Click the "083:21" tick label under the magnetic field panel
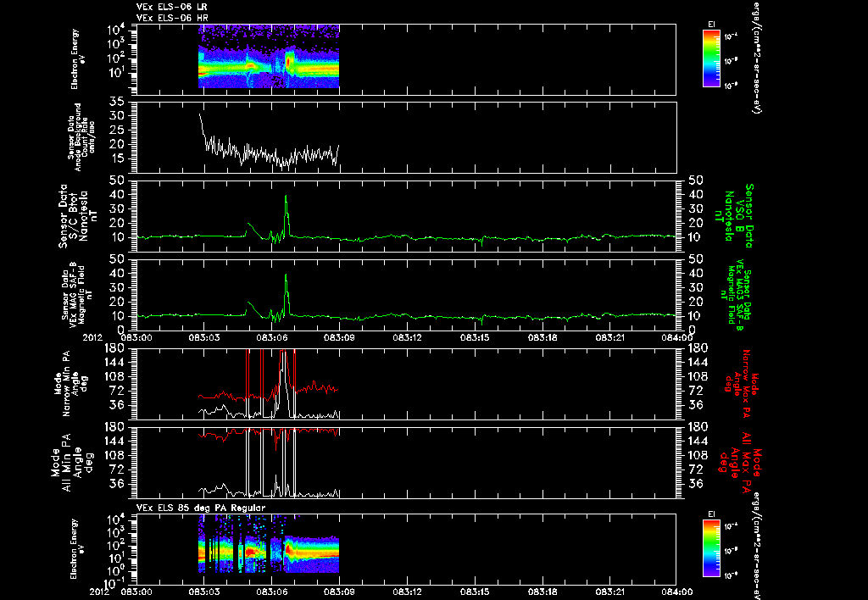This screenshot has height=600, width=868. point(610,337)
